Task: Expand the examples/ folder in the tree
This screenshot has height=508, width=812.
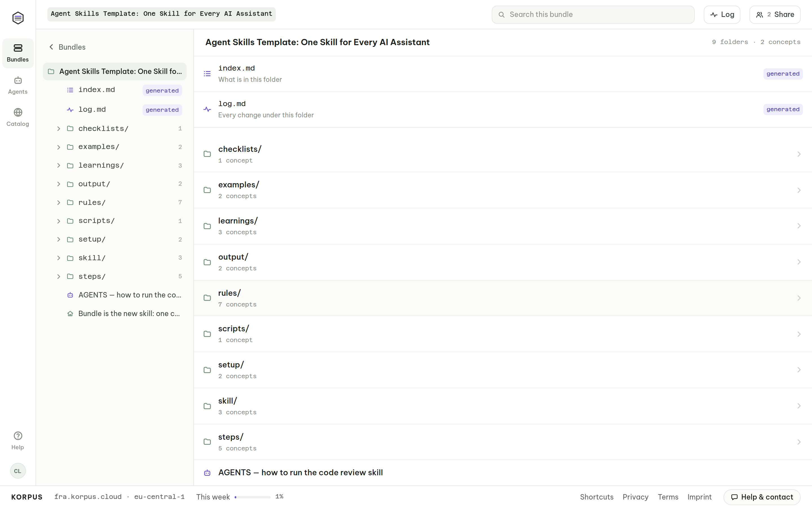Action: tap(59, 147)
